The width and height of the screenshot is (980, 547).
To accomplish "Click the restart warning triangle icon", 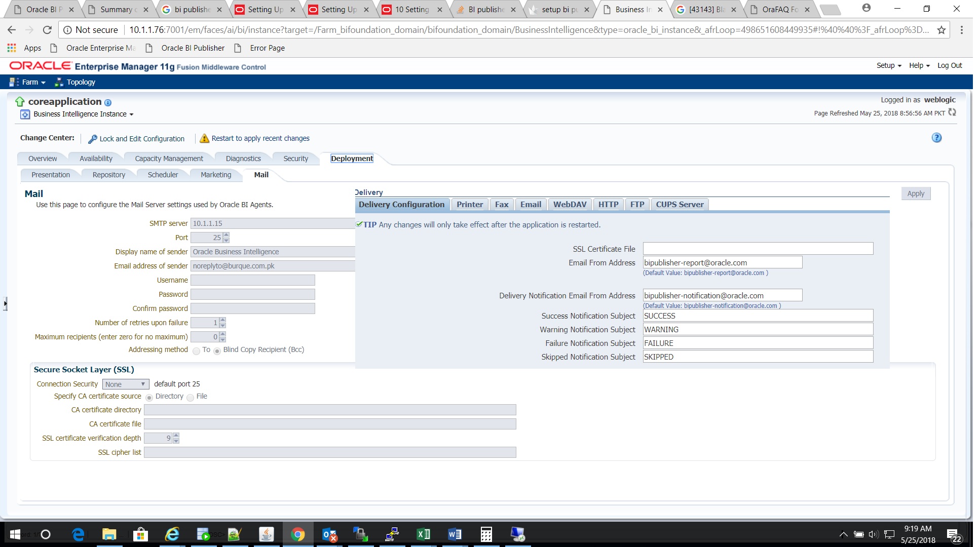I will point(204,138).
